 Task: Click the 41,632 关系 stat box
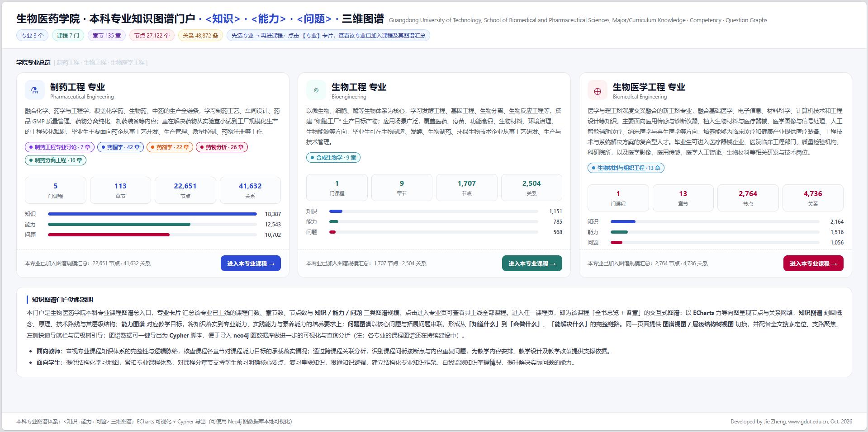click(x=250, y=190)
